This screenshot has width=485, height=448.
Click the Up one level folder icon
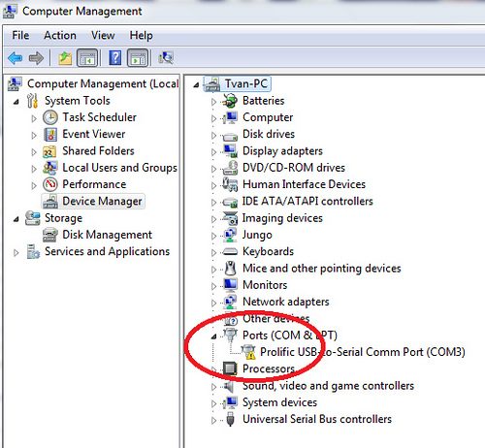pos(65,58)
